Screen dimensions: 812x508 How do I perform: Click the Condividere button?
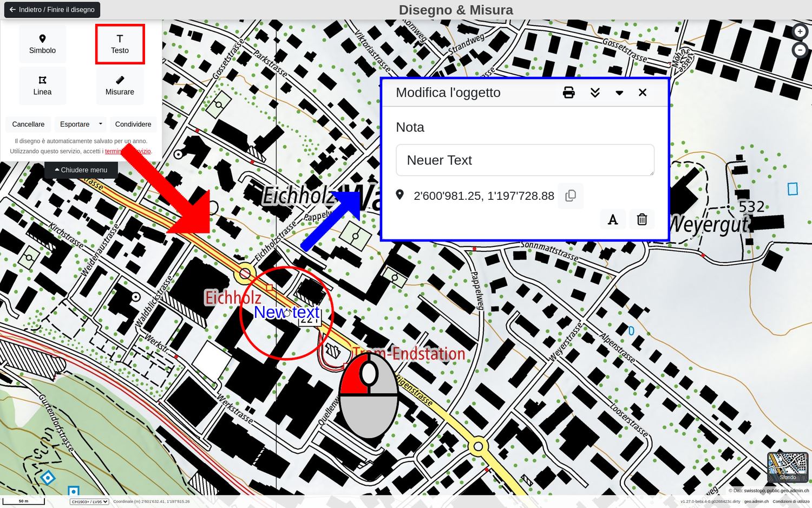click(x=133, y=124)
